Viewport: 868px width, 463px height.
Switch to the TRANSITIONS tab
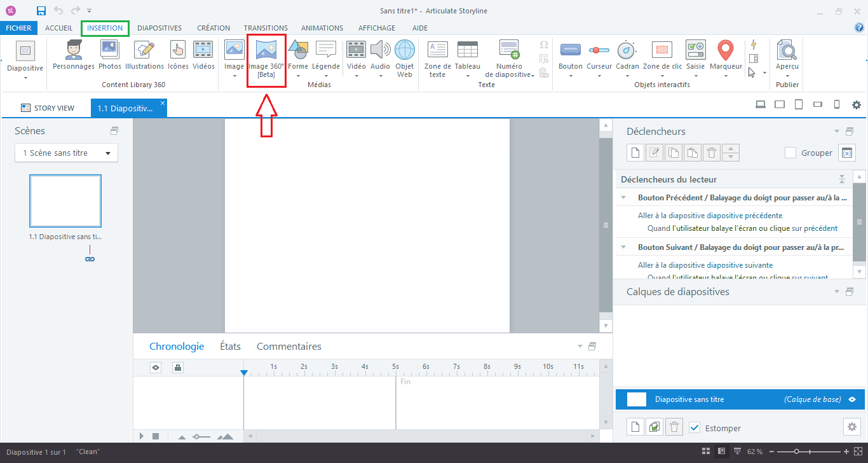pyautogui.click(x=266, y=28)
